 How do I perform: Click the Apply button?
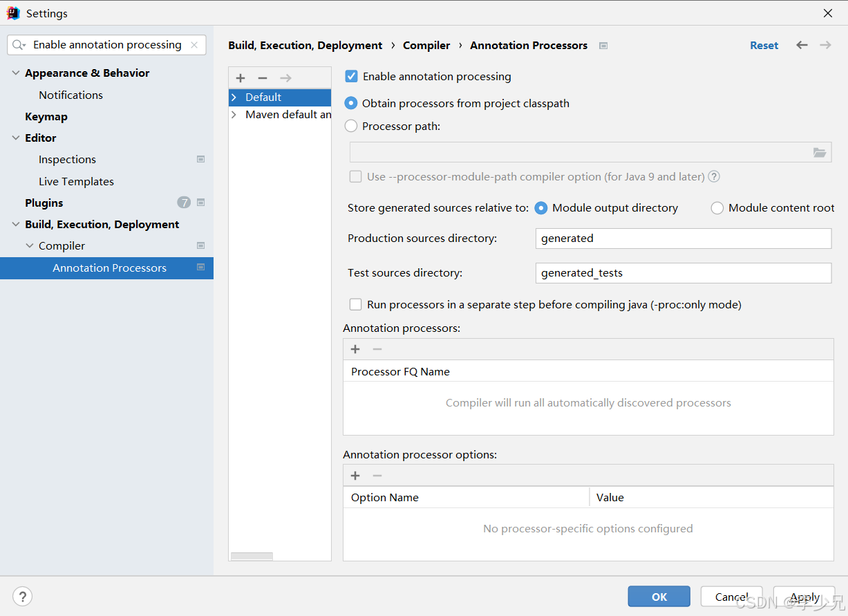pos(804,597)
